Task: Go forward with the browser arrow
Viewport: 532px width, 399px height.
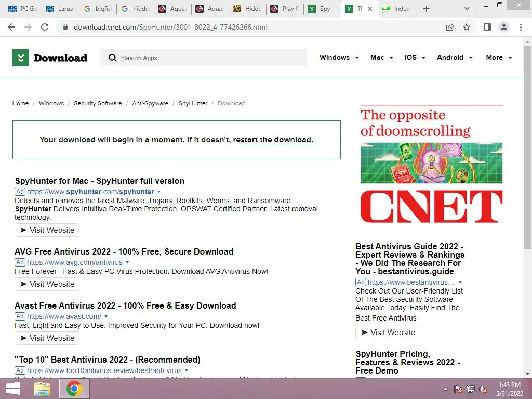Action: click(x=28, y=27)
